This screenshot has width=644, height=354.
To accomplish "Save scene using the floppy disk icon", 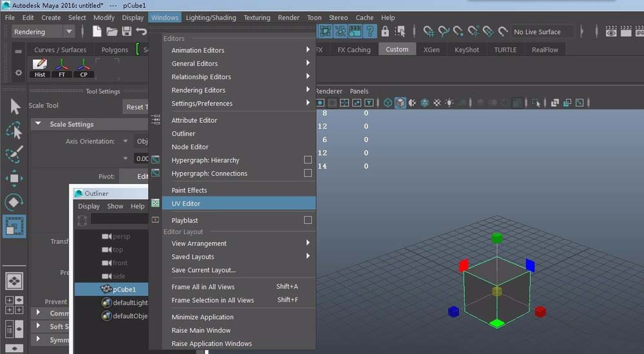I will coord(126,32).
